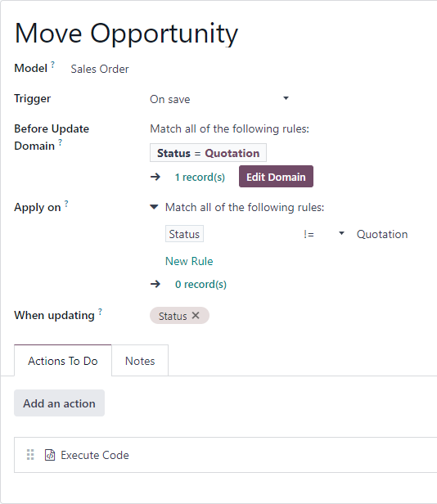Click the Edit Domain button
The image size is (437, 504).
tap(276, 177)
